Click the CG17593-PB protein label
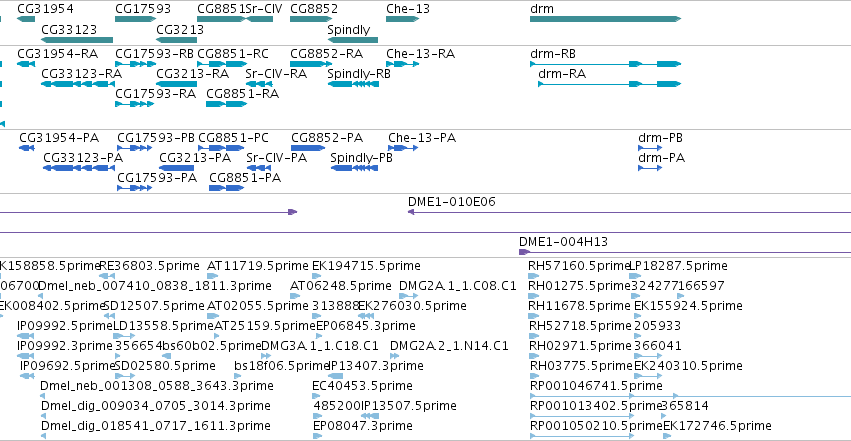The width and height of the screenshot is (851, 441). (156, 138)
